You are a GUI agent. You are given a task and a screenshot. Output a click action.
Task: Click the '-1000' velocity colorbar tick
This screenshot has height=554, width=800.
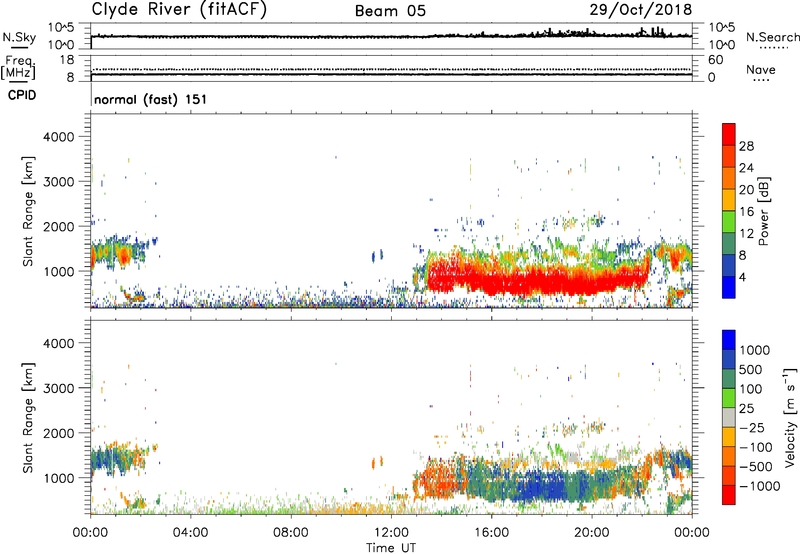click(x=760, y=486)
